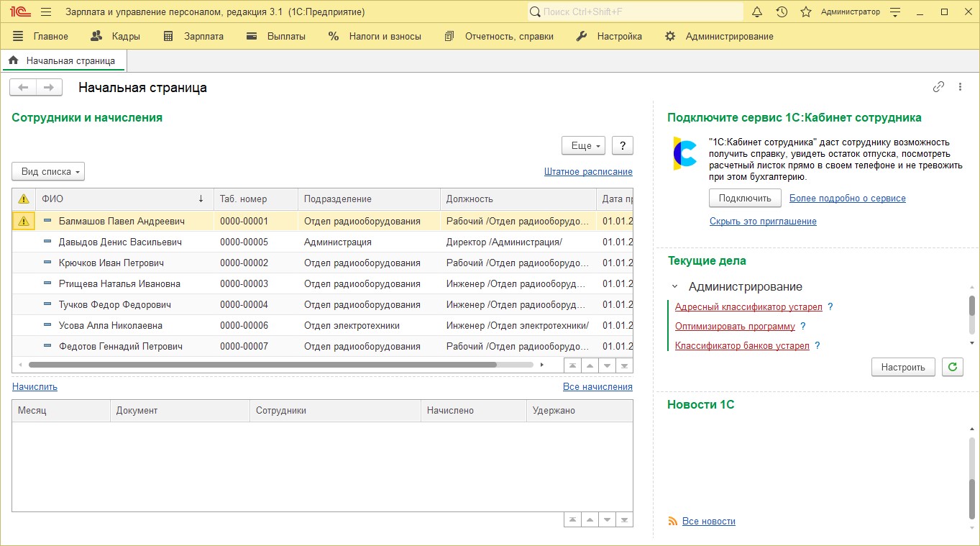Click the employee list horizontal scrollbar
Image resolution: width=980 pixels, height=546 pixels.
[x=262, y=365]
